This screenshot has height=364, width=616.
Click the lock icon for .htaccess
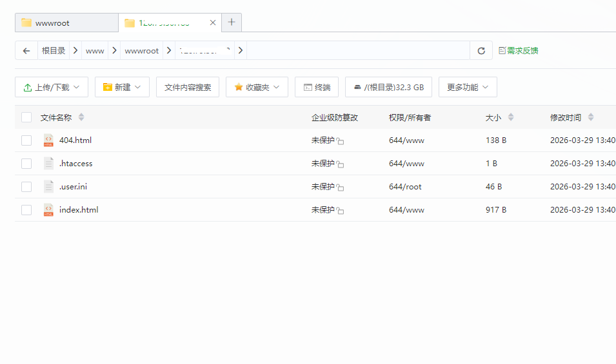coord(340,164)
